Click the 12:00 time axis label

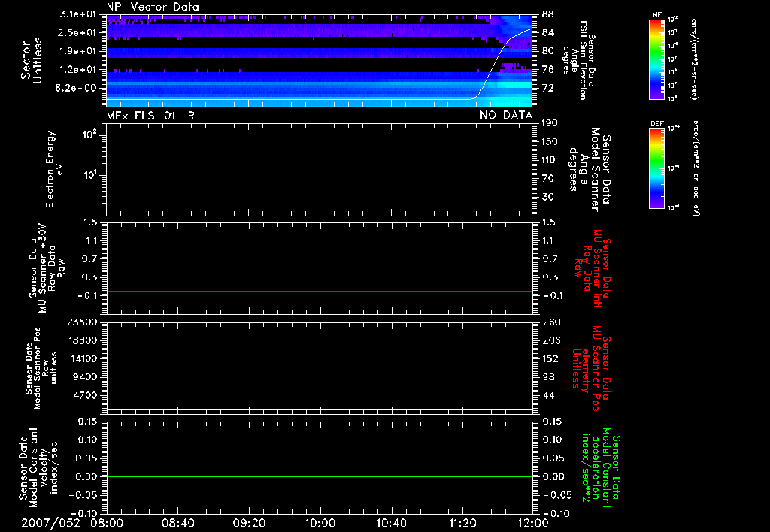pos(533,523)
